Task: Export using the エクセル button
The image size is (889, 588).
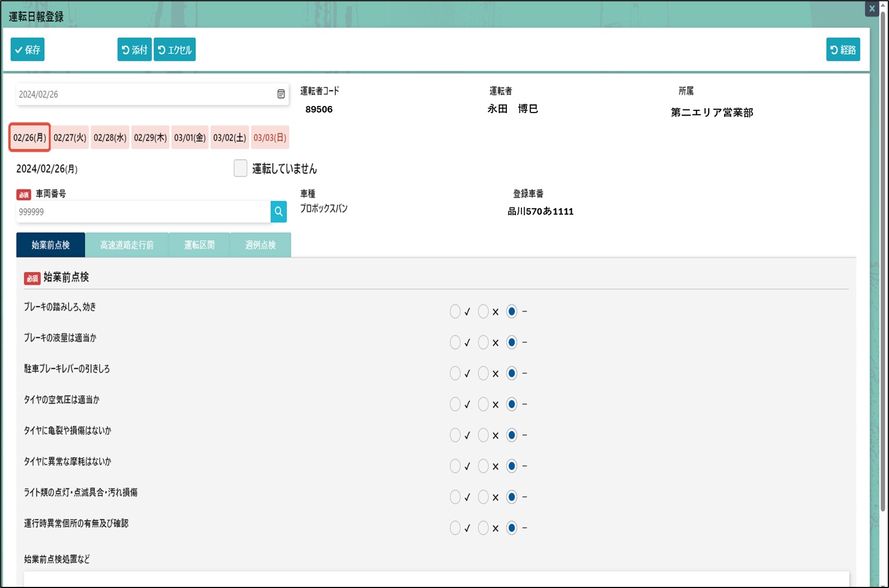Action: (x=174, y=49)
